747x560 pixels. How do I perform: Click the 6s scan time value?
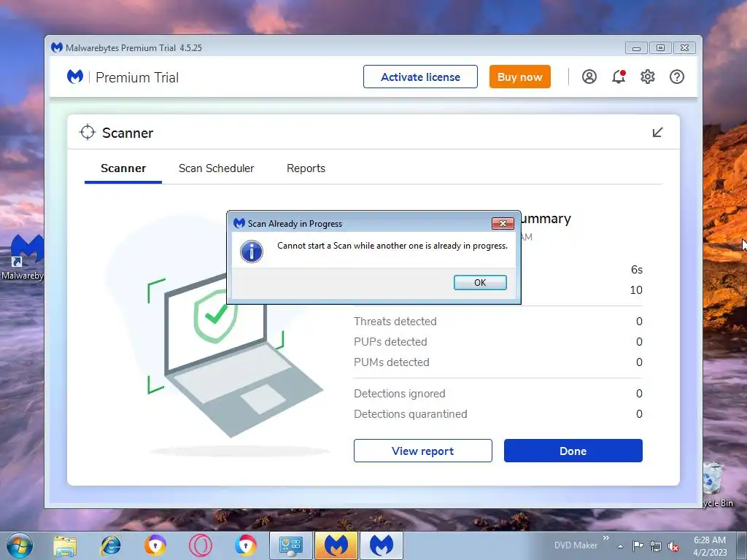[x=636, y=270]
